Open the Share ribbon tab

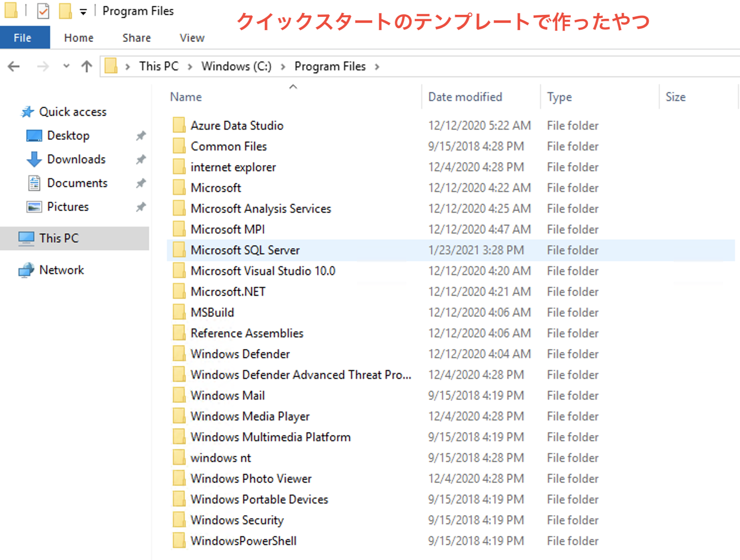point(137,38)
